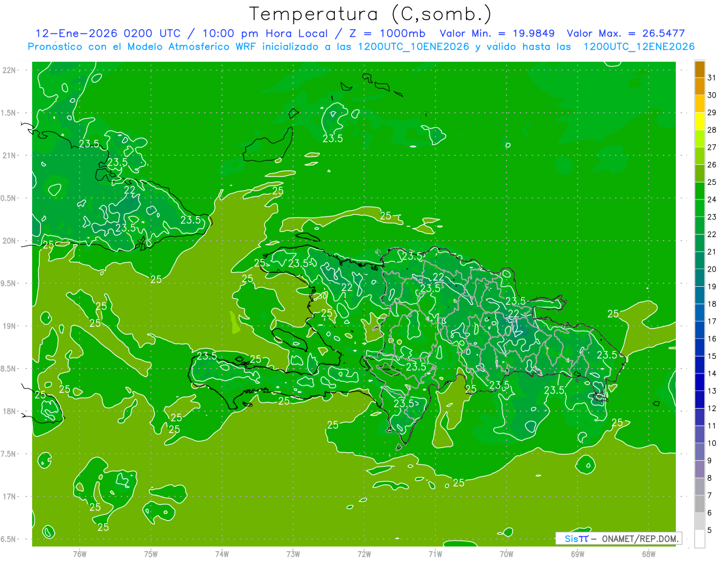Click the "1200UTC_12ENE2026" valid-until text
The image size is (728, 562).
[x=639, y=47]
